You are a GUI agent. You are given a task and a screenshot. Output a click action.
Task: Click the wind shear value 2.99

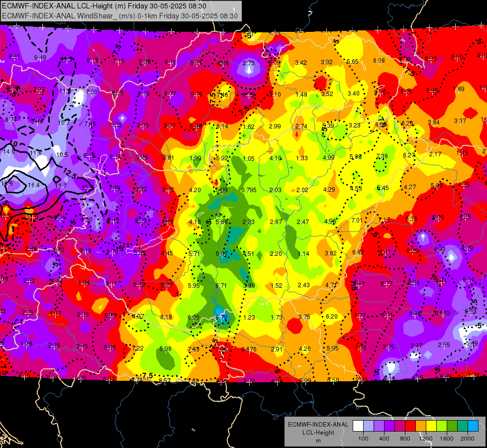click(x=275, y=126)
